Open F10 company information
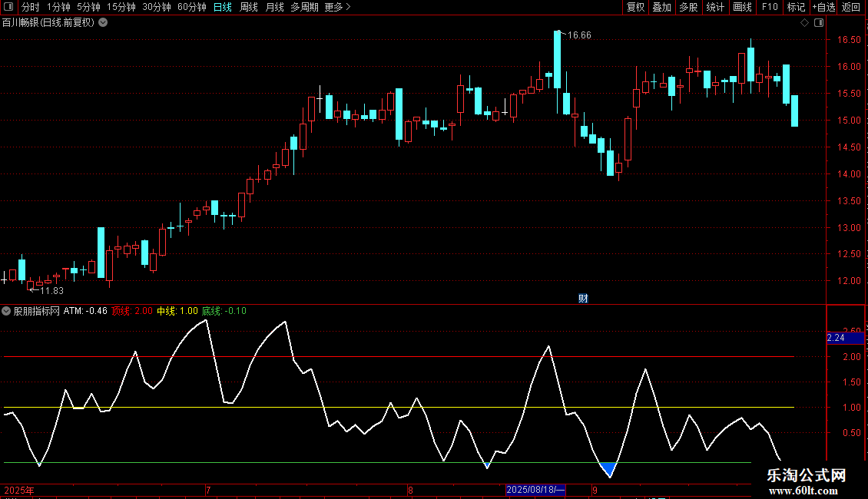The image size is (868, 499). pyautogui.click(x=770, y=7)
